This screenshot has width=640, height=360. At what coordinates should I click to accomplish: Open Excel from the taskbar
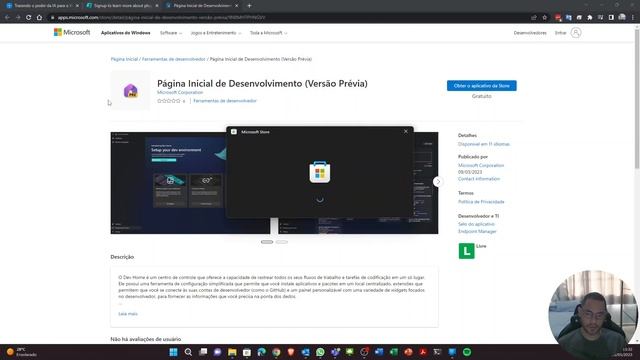(393, 352)
